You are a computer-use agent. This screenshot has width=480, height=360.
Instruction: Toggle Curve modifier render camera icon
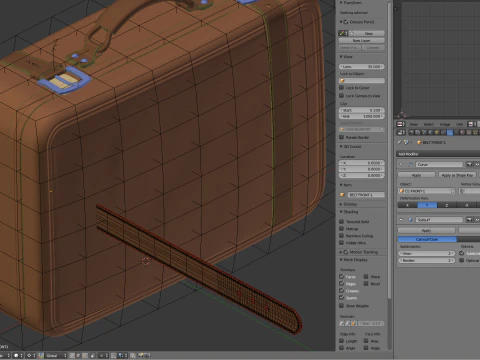pos(469,165)
